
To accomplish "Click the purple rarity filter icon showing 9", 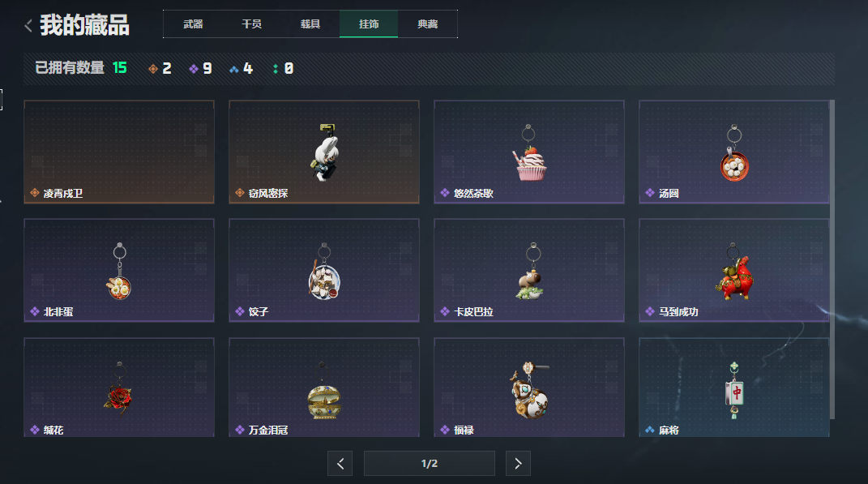I will (x=194, y=69).
